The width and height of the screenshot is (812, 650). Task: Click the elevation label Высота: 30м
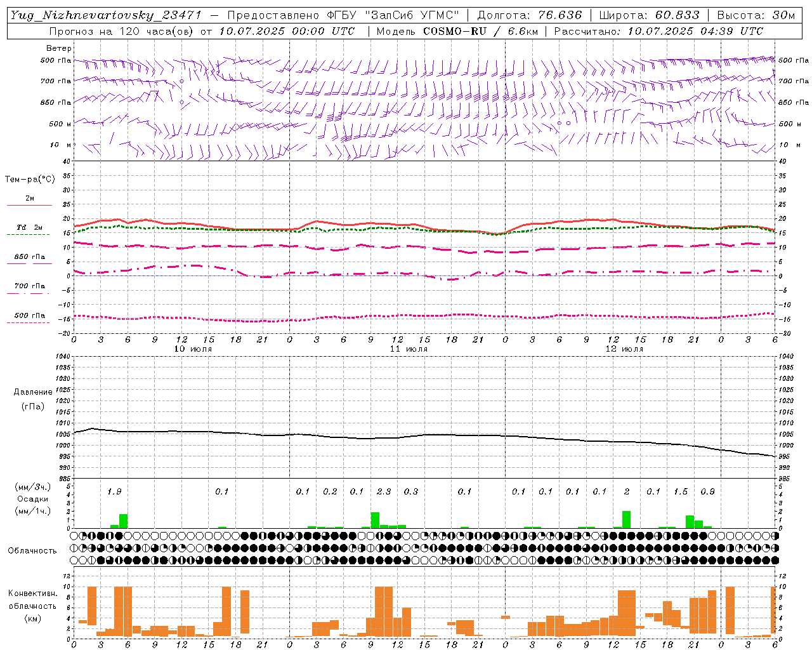(756, 15)
